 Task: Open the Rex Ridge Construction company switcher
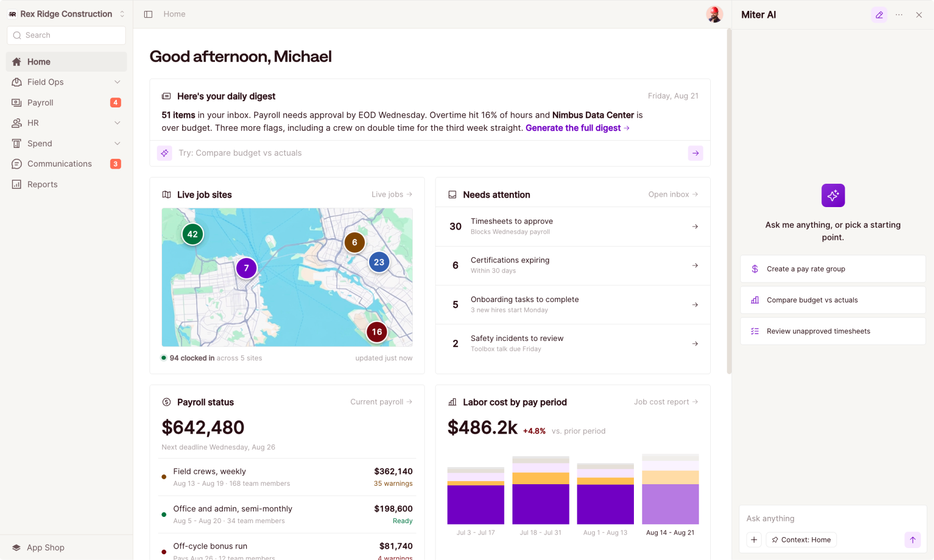[66, 14]
